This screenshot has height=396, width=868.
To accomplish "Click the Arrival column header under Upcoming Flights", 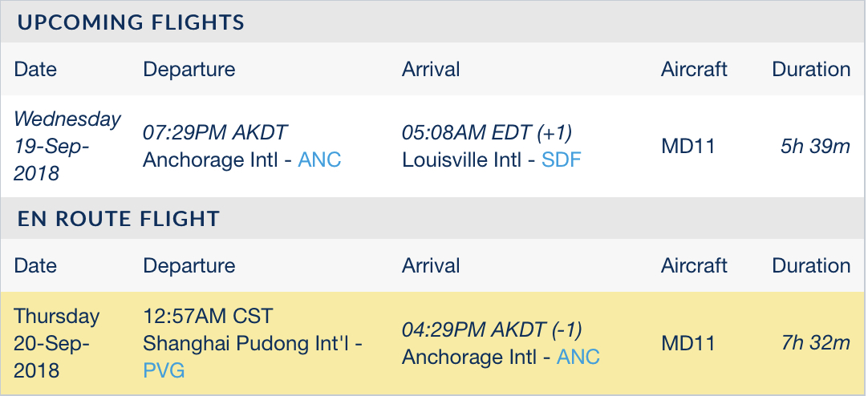I will 431,69.
